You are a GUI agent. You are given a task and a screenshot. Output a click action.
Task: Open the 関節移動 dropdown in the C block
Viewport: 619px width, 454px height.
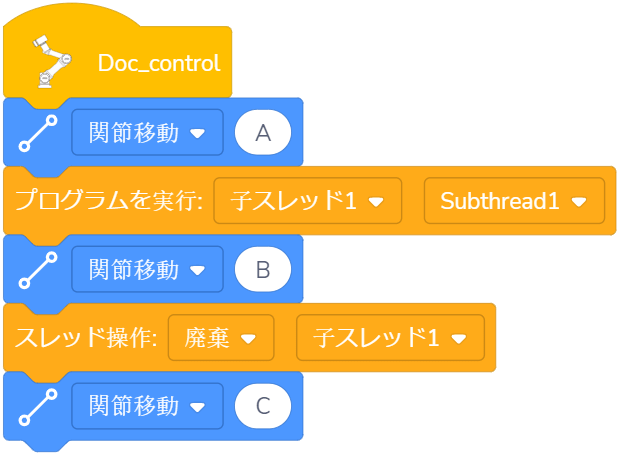pos(147,407)
